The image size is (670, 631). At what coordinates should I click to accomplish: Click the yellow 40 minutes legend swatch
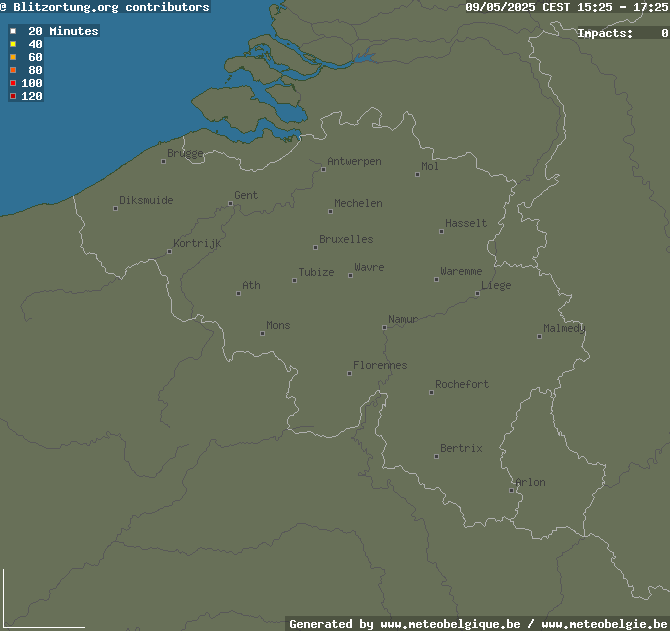13,44
